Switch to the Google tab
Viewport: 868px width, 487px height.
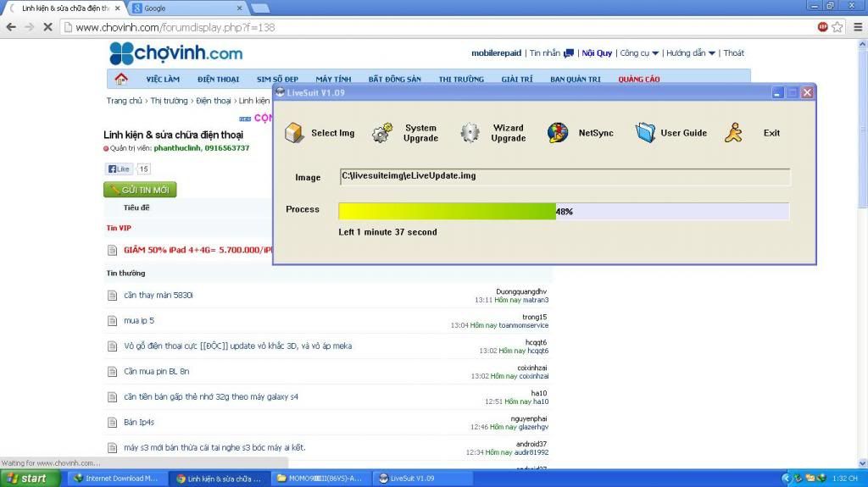(186, 8)
